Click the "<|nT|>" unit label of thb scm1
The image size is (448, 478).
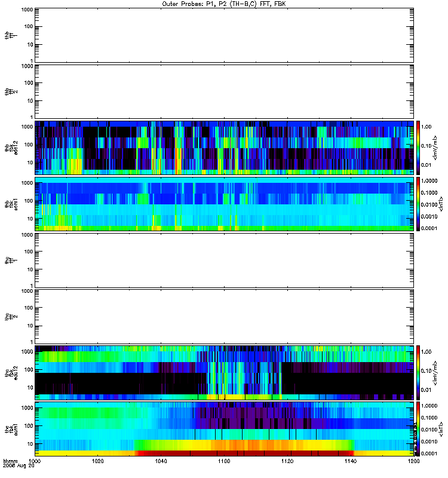pos(440,204)
